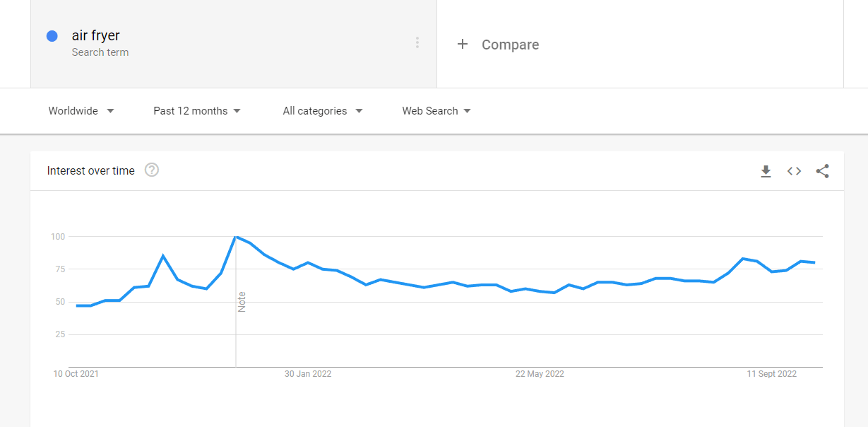Open the Past 12 months time range

(x=197, y=111)
